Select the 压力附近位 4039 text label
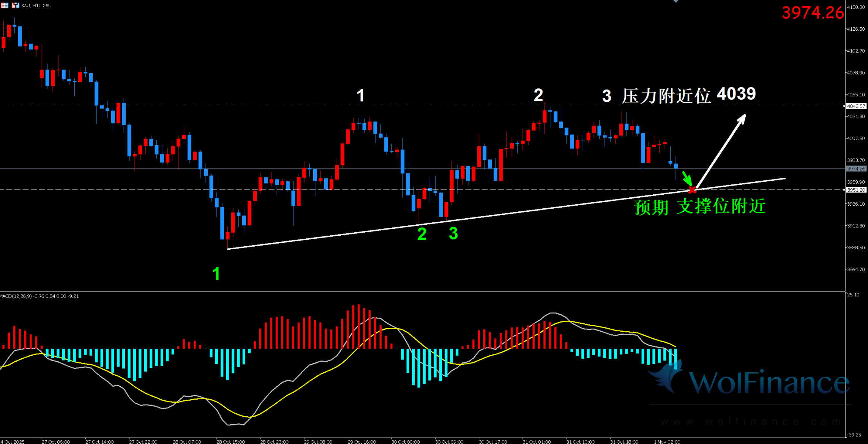This screenshot has height=444, width=868. click(688, 95)
